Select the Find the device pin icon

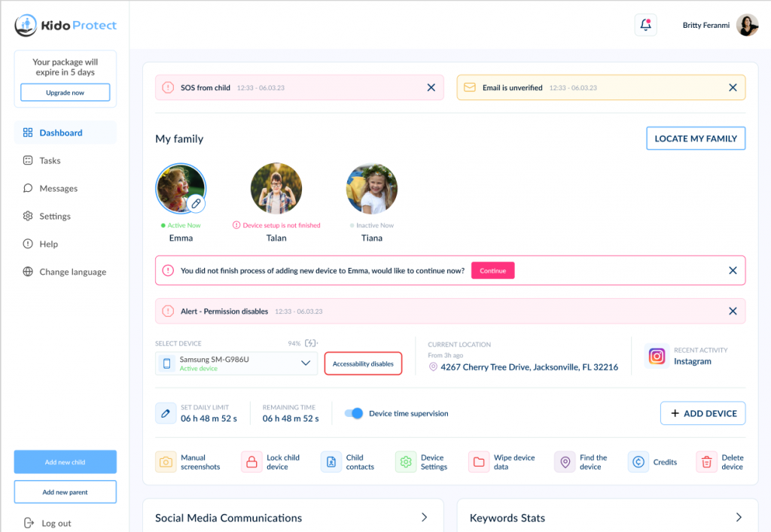click(x=565, y=462)
